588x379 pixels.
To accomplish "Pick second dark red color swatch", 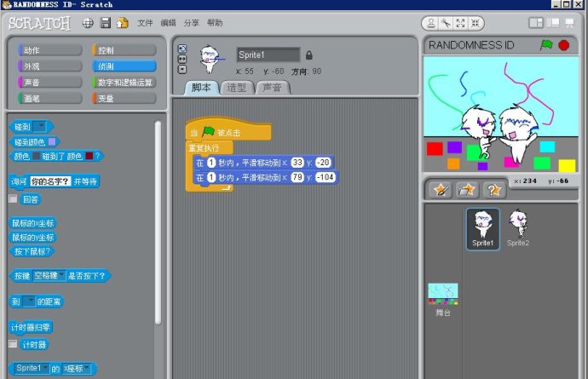I will (89, 156).
